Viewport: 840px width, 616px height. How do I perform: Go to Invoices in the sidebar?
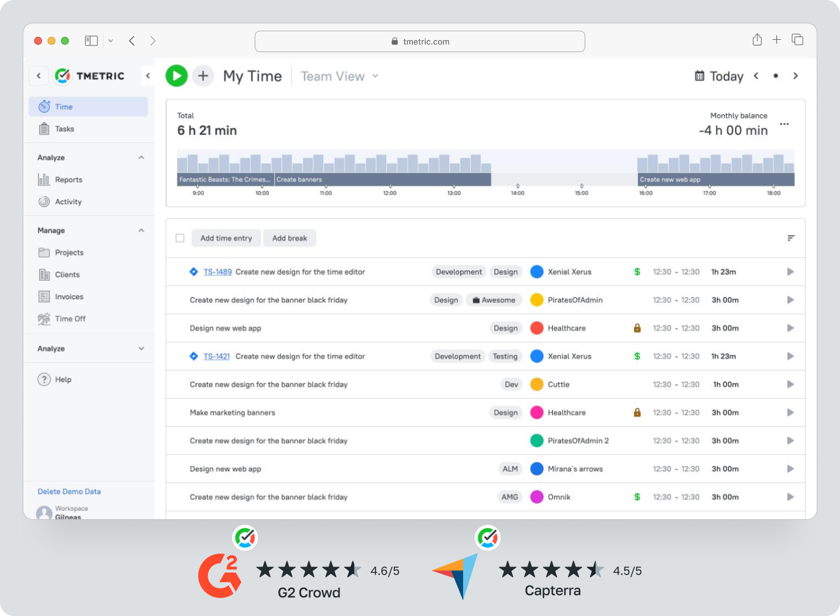pos(69,297)
